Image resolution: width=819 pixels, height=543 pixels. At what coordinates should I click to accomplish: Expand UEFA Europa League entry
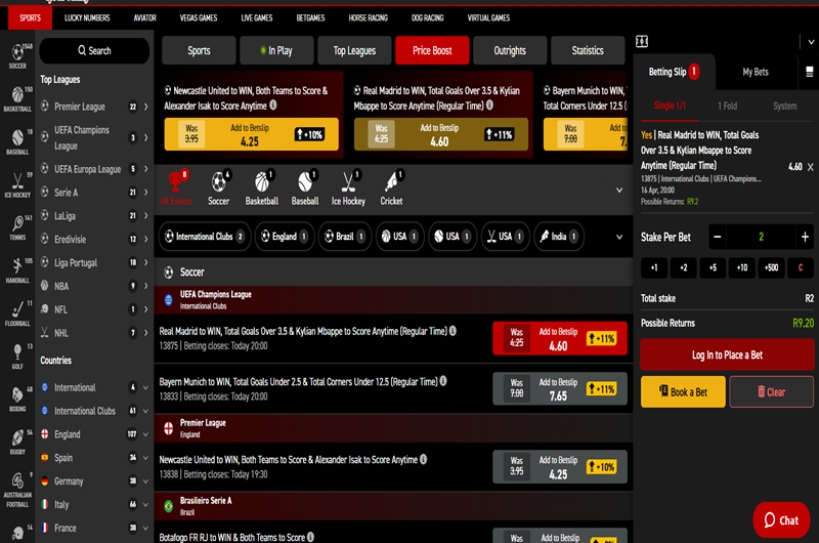pos(146,169)
